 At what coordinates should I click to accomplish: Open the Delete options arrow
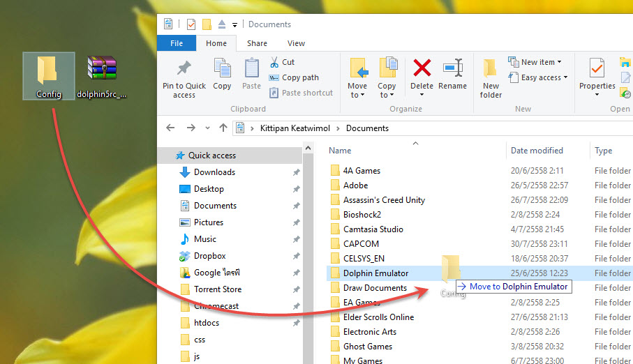(x=422, y=96)
